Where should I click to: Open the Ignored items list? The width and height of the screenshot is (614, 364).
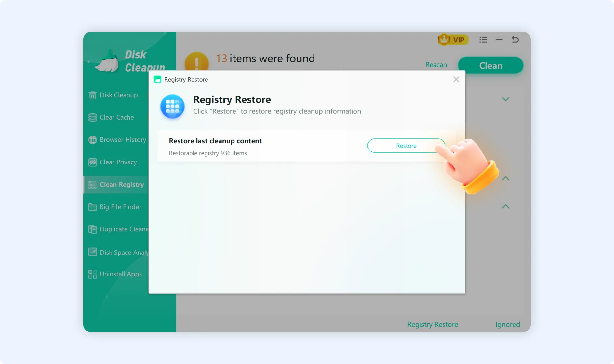click(x=507, y=324)
